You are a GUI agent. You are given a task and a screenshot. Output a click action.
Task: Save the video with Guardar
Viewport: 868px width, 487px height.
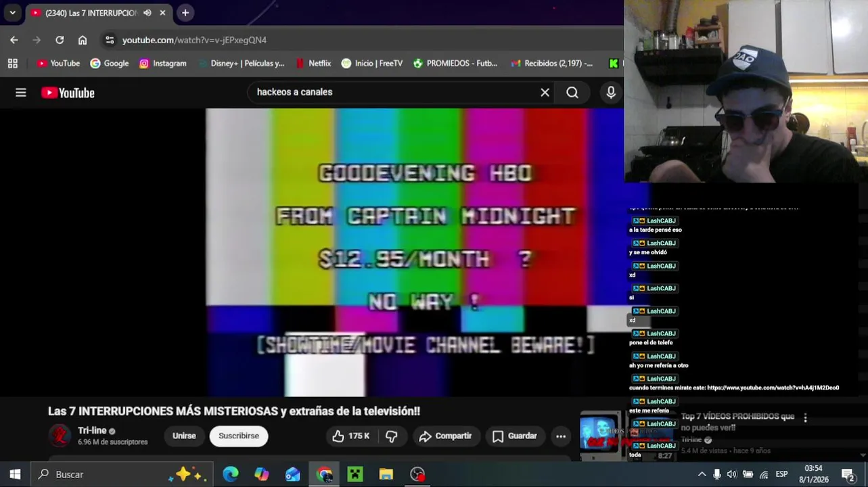(x=515, y=436)
